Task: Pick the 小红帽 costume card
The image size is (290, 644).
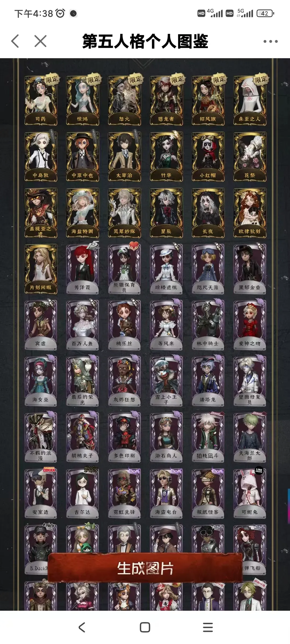Action: 208,157
